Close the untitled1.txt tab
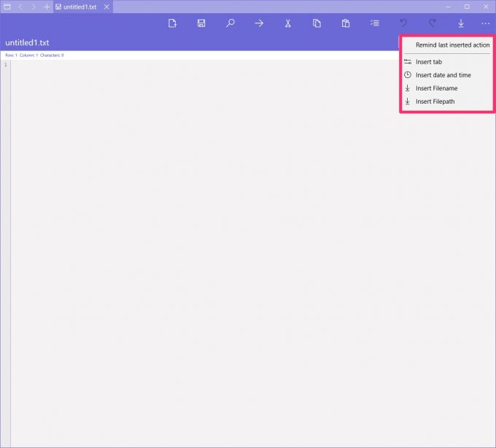The image size is (496, 448). 107,7
